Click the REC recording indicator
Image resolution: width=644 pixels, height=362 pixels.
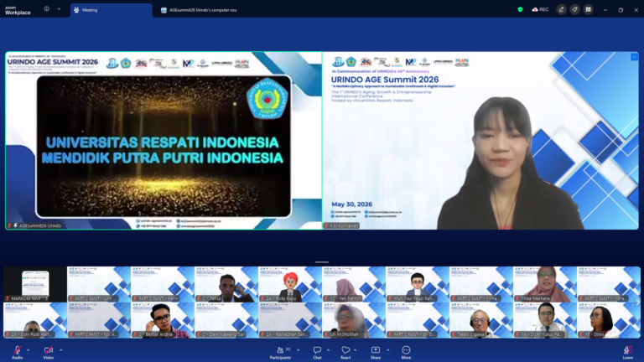click(540, 9)
